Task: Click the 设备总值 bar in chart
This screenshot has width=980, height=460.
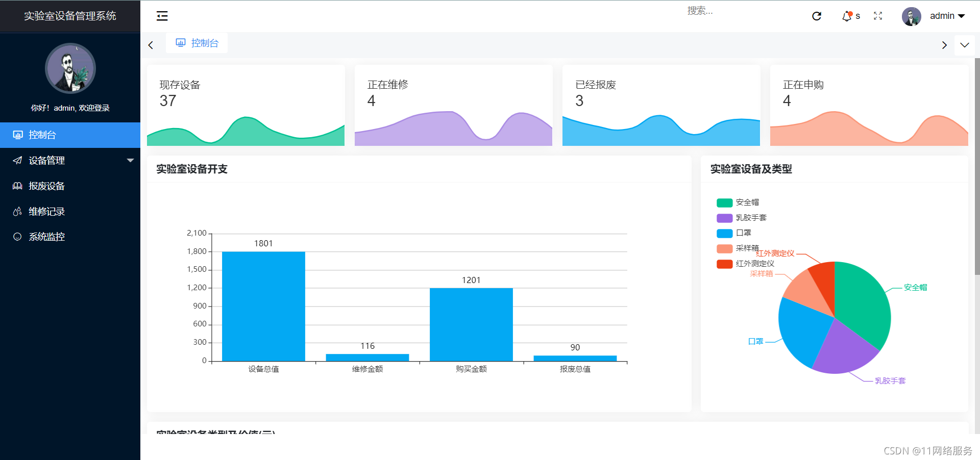Action: point(263,306)
